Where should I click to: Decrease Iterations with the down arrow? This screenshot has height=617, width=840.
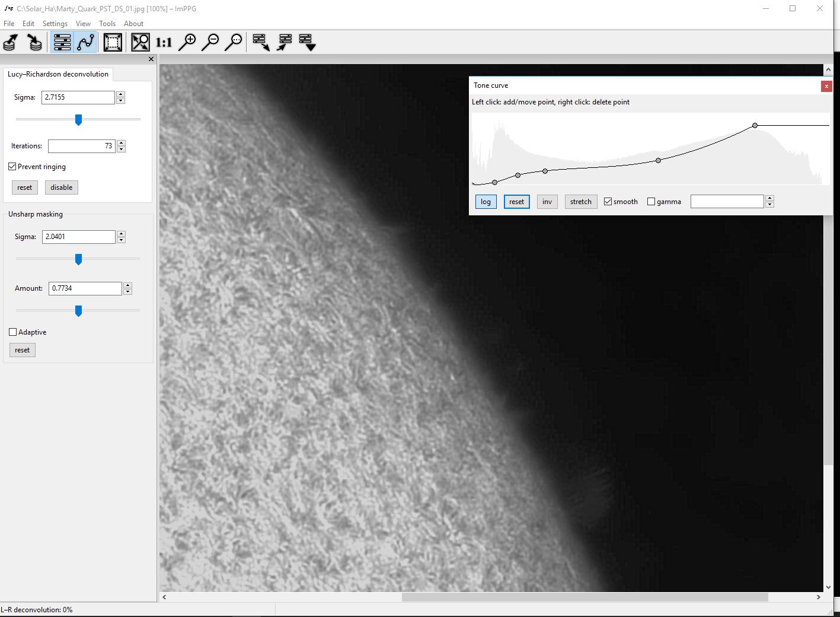coord(122,150)
